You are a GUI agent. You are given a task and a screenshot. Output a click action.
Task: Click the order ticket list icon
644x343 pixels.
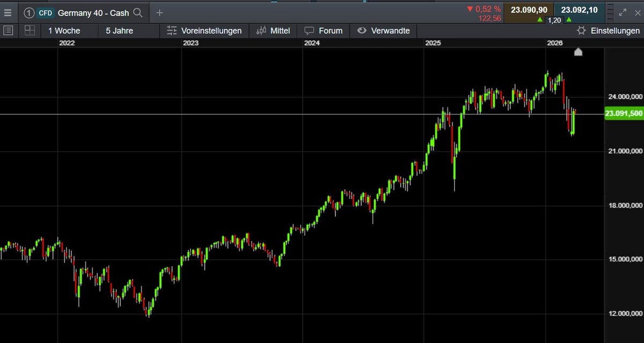[8, 30]
